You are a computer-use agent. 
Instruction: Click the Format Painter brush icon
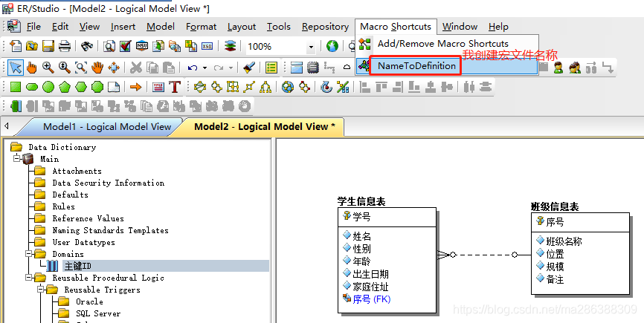(248, 67)
